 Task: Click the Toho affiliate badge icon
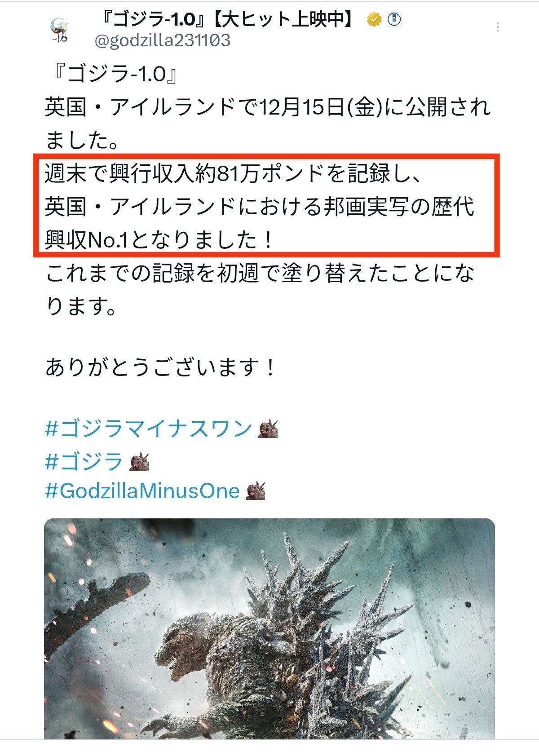click(394, 19)
